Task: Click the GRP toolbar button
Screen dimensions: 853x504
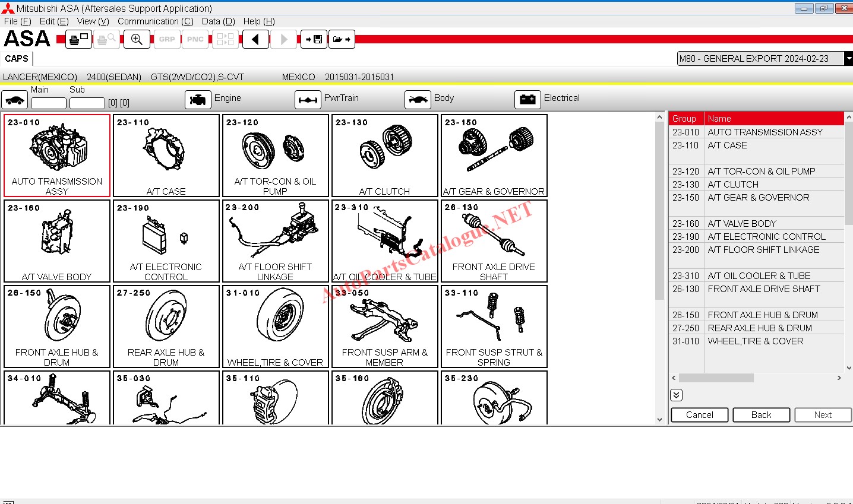Action: click(167, 39)
